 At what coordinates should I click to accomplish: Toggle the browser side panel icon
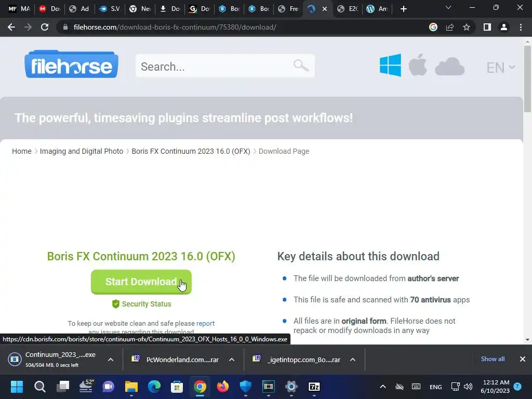(x=487, y=27)
